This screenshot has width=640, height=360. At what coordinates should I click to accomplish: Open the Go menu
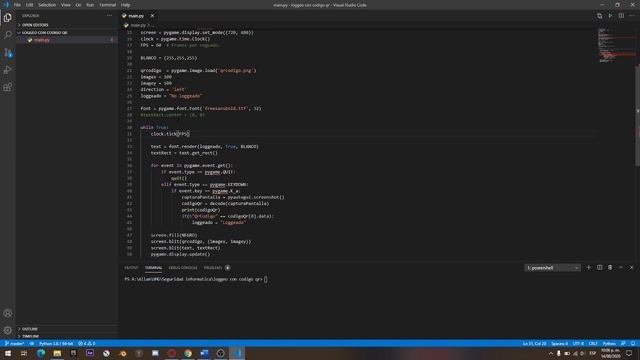pyautogui.click(x=78, y=5)
